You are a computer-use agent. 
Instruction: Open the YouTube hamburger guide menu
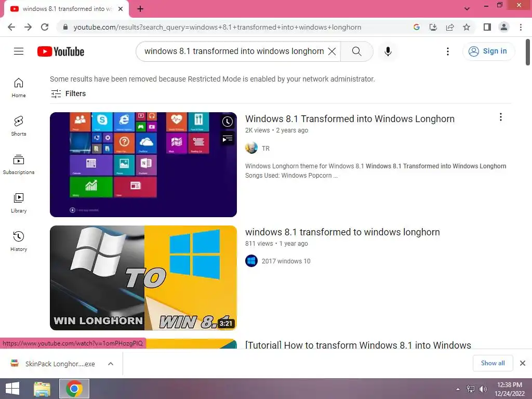click(19, 51)
